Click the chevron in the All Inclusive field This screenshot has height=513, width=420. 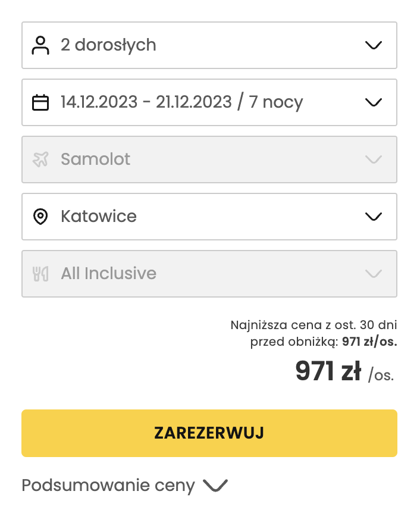coord(374,273)
